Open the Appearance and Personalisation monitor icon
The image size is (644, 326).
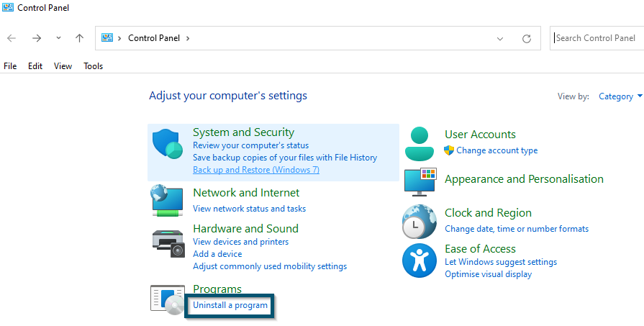point(420,182)
